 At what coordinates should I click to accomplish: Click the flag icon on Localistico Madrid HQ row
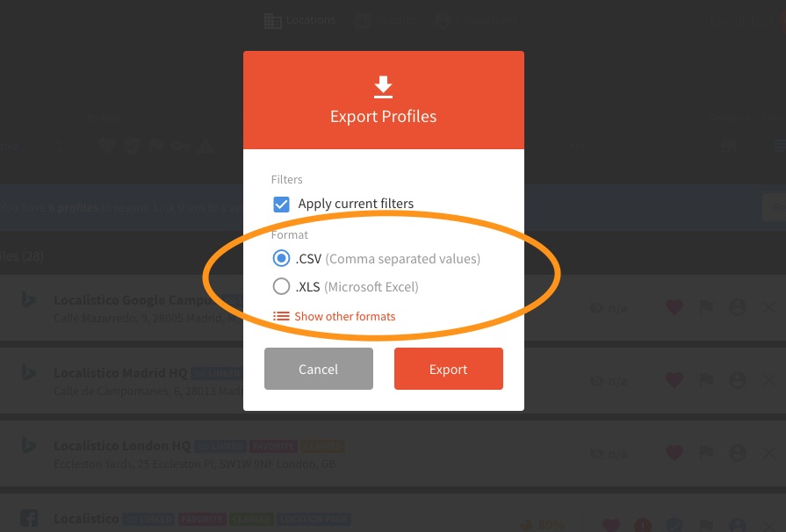pyautogui.click(x=706, y=380)
